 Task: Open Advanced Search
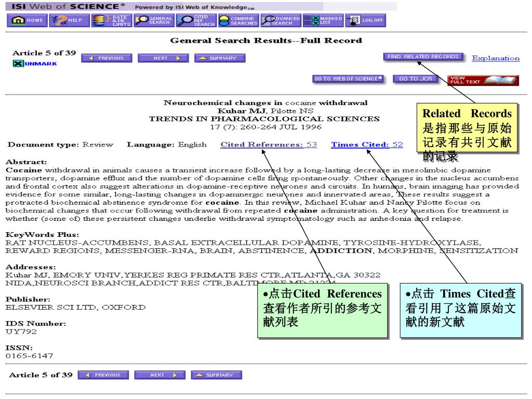[281, 20]
